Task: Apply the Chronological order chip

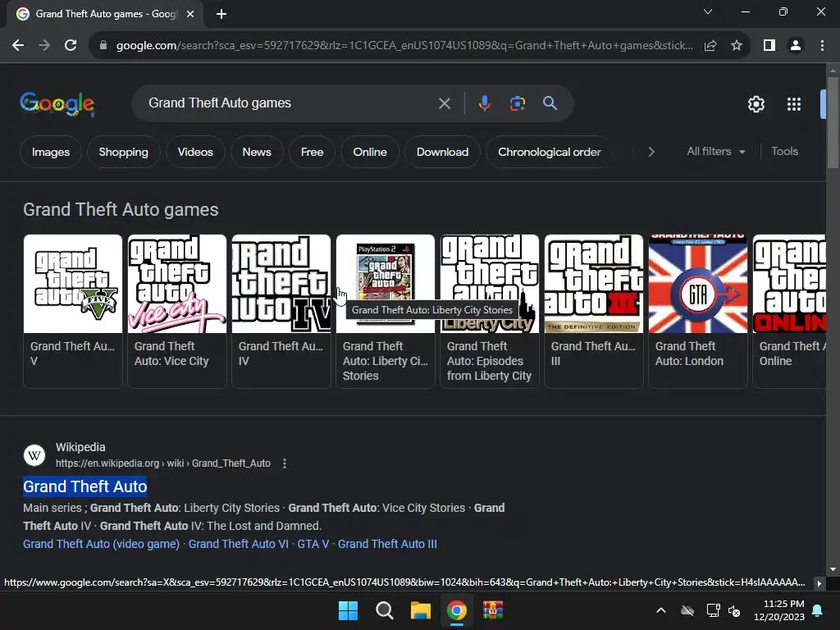Action: pyautogui.click(x=549, y=152)
